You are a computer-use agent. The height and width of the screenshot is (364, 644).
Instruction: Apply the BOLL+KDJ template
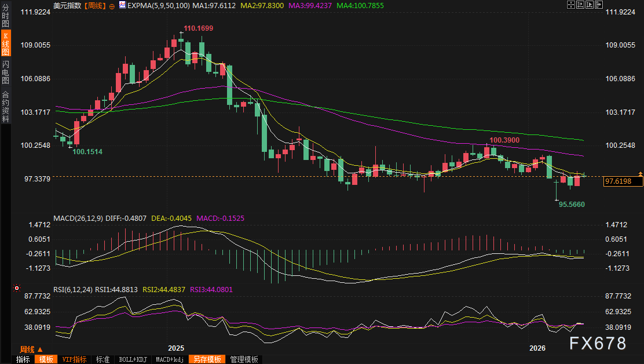(133, 359)
